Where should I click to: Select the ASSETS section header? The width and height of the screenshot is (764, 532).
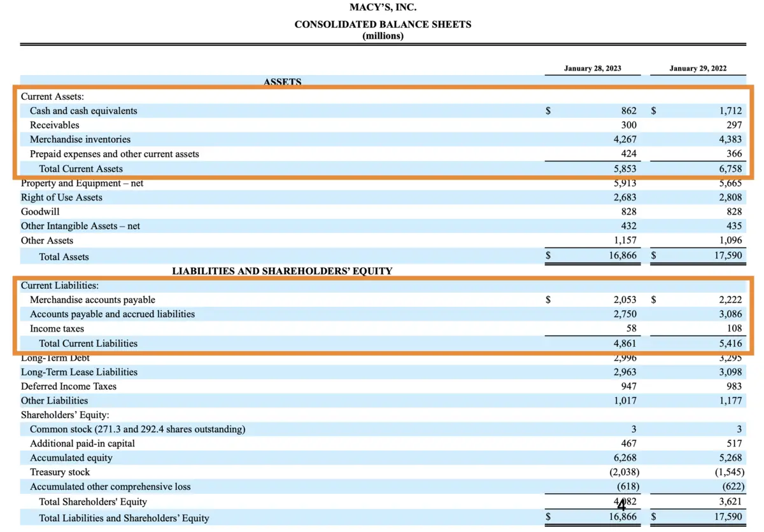[x=282, y=82]
